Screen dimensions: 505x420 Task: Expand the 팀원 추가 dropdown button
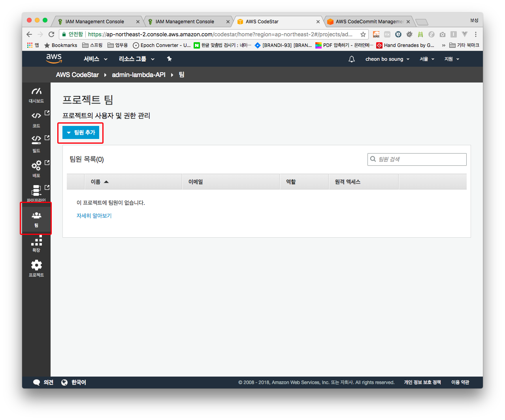pos(81,133)
